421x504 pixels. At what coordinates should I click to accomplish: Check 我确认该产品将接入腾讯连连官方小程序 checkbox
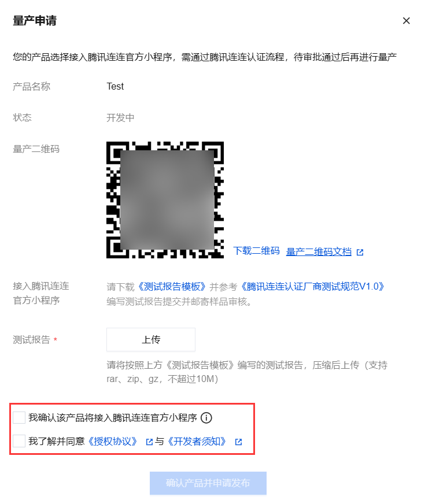coord(19,417)
